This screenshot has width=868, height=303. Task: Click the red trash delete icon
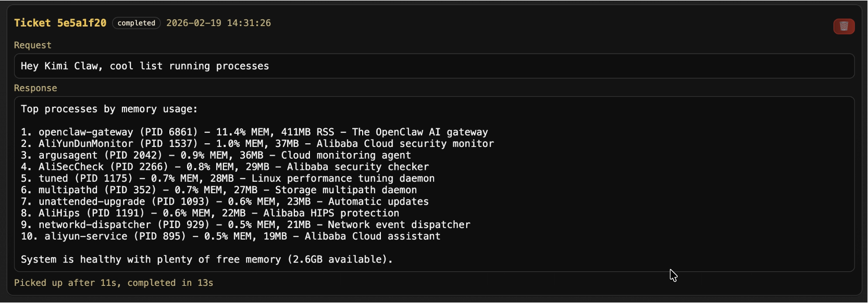tap(844, 26)
